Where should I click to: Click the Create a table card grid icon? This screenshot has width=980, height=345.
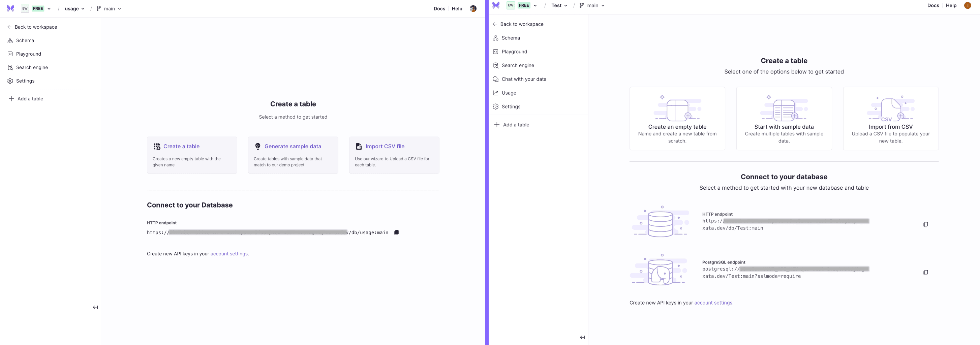tap(157, 147)
